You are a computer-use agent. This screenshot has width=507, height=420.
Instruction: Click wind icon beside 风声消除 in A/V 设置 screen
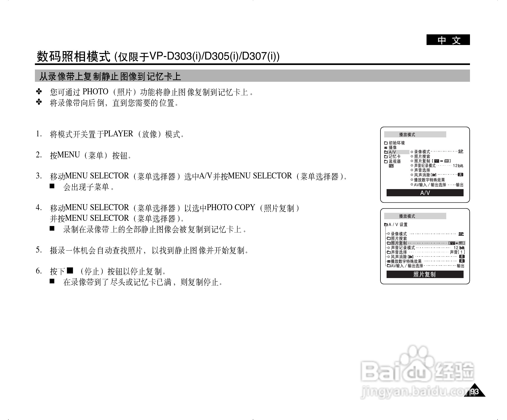[411, 257]
